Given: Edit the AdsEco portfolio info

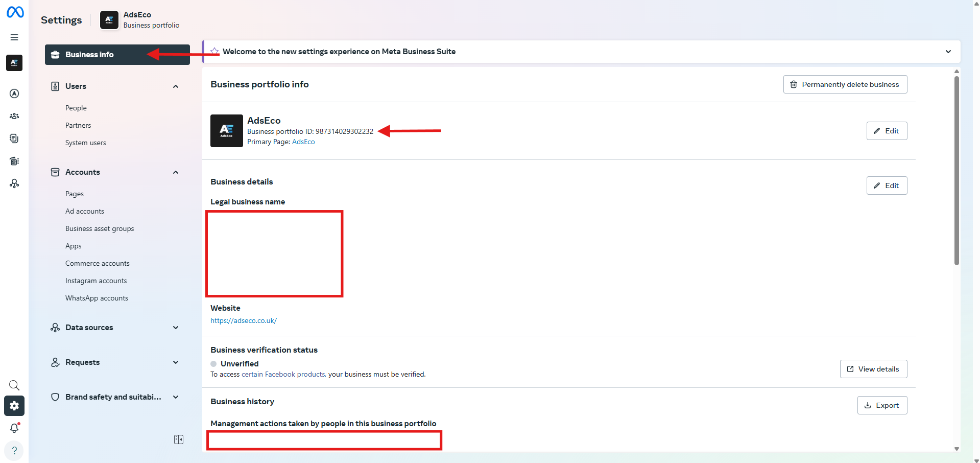Looking at the screenshot, I should pyautogui.click(x=887, y=131).
